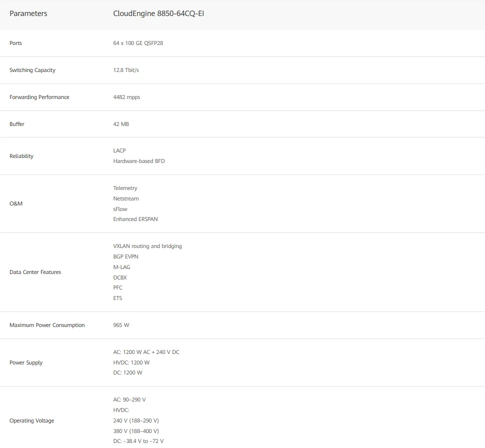The height and width of the screenshot is (448, 485).
Task: Select VXLAN routing and bridging text
Action: pos(147,246)
